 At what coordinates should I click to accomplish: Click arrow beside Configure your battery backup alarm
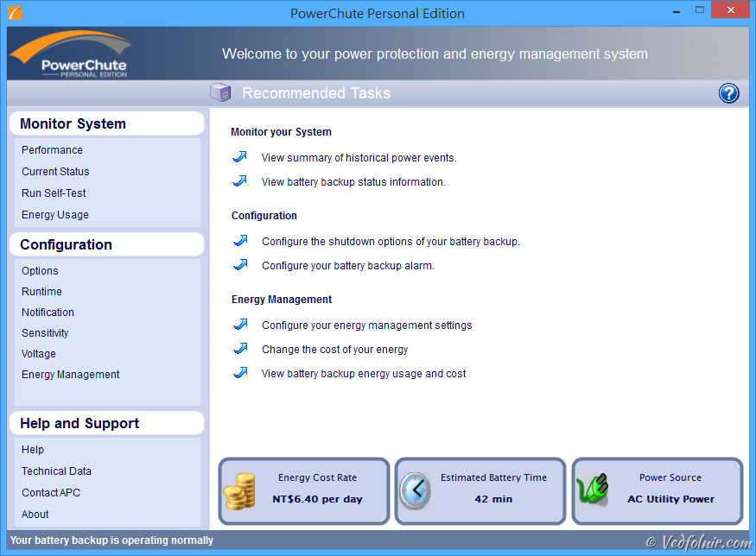pyautogui.click(x=240, y=264)
